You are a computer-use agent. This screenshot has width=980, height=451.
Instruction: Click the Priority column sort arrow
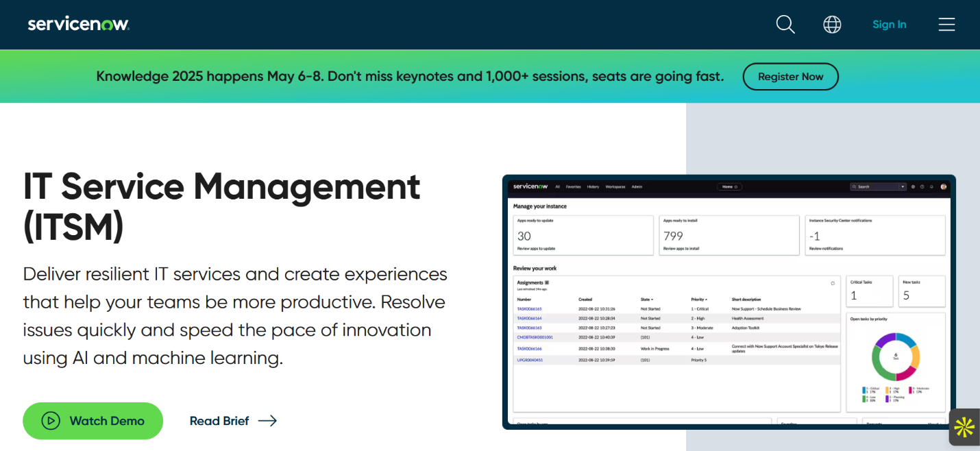click(706, 300)
